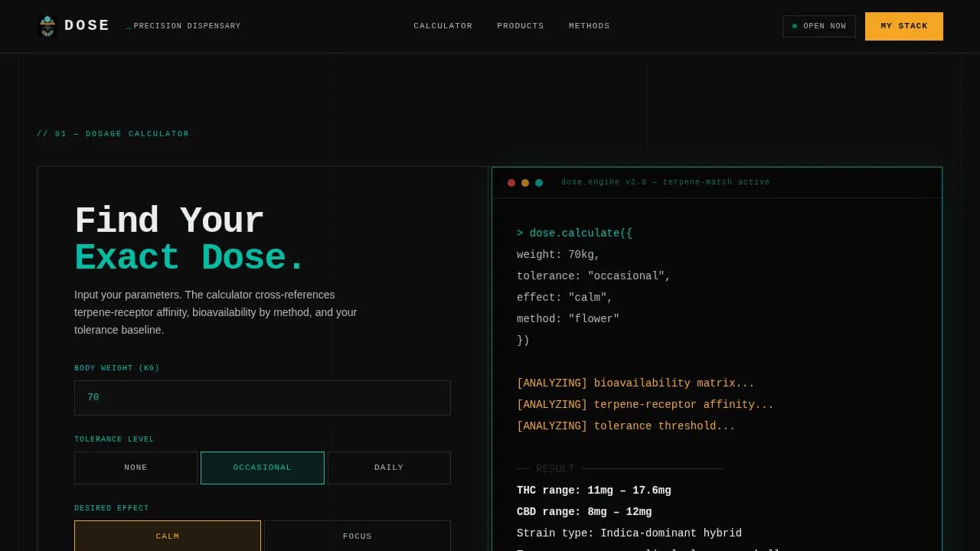This screenshot has width=980, height=551.
Task: Click the DOSE brand name text
Action: pos(87,25)
